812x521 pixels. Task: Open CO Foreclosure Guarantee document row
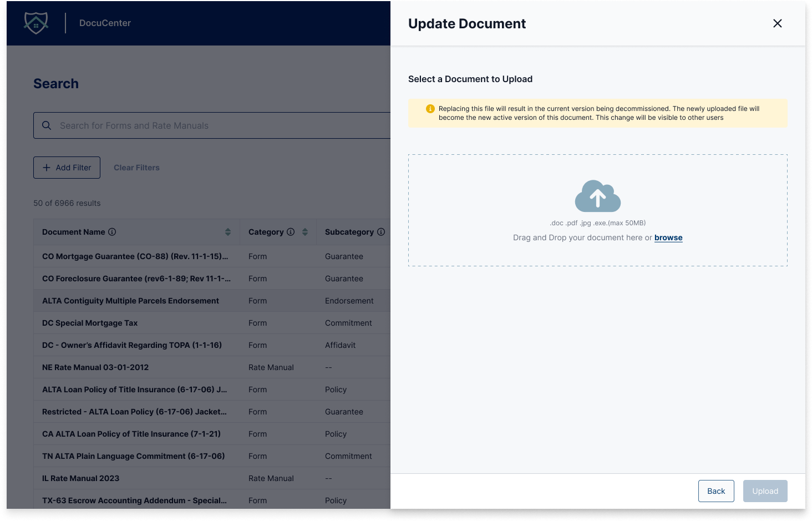[136, 279]
